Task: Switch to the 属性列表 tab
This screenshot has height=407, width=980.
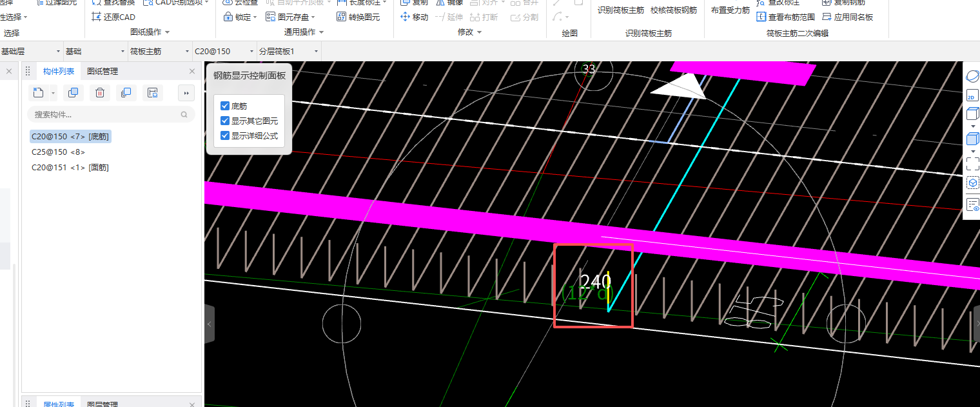Action: pos(59,404)
